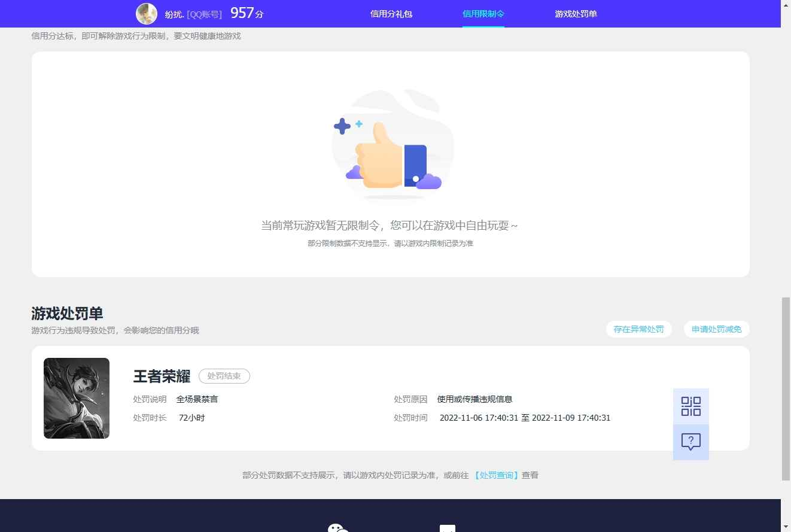The image size is (791, 532).
Task: Click the 处罚时间 field label
Action: 410,418
